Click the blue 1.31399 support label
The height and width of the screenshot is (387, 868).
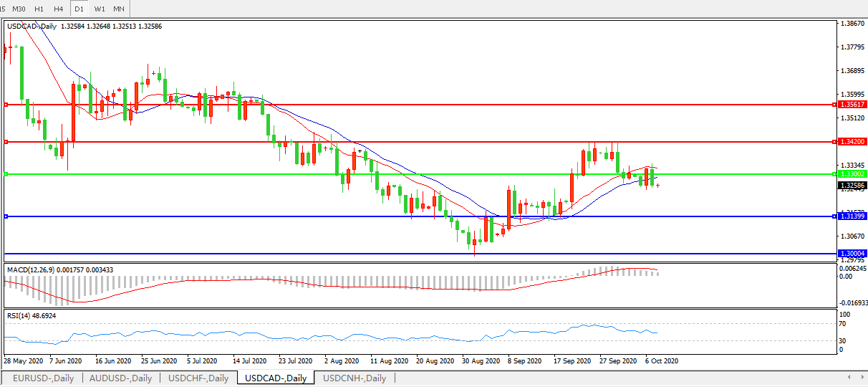pyautogui.click(x=852, y=216)
